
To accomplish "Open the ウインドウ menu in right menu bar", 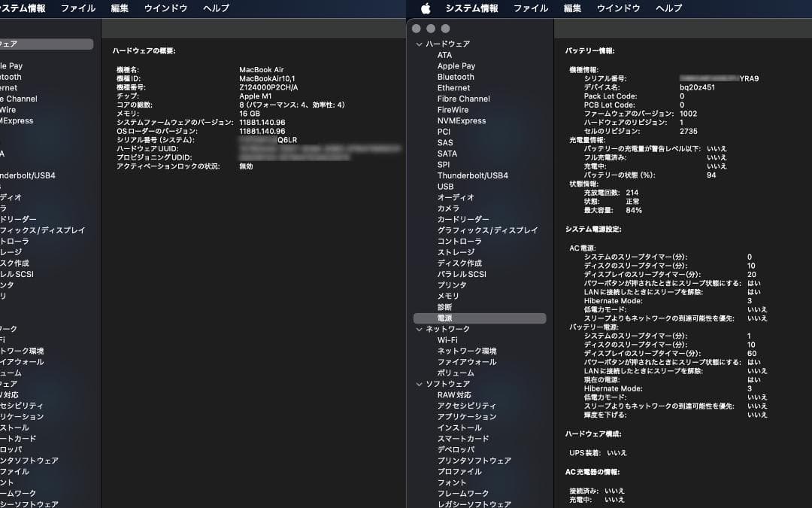I will click(x=618, y=8).
